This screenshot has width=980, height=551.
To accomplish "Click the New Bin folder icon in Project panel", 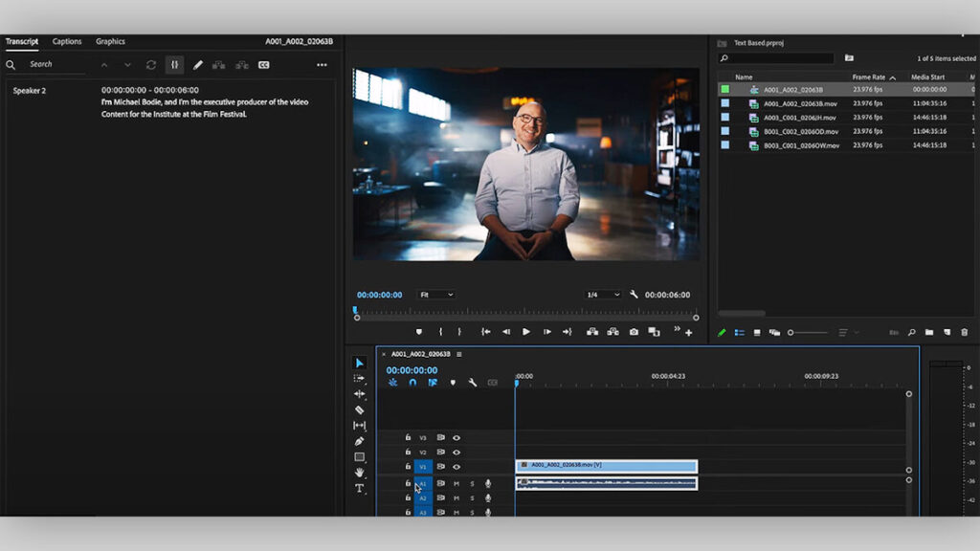I will (928, 332).
